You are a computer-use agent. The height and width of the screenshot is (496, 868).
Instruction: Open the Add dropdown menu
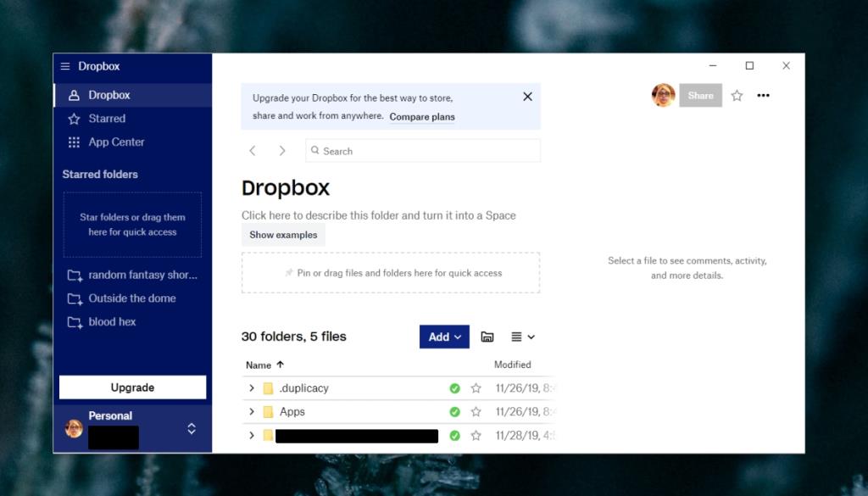pyautogui.click(x=443, y=337)
